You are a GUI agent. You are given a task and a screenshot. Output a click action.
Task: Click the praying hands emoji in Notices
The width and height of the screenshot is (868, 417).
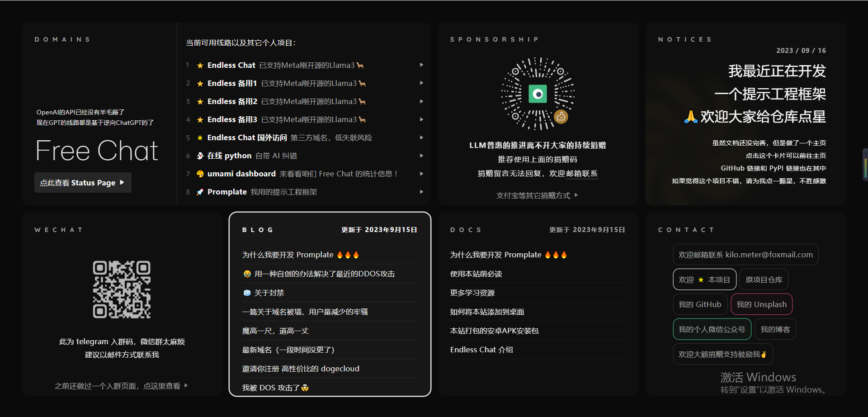click(x=690, y=117)
